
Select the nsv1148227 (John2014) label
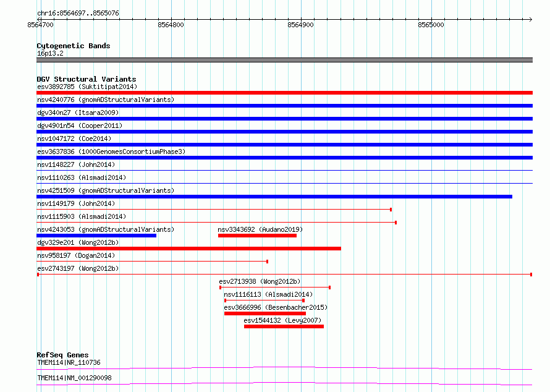pos(76,164)
